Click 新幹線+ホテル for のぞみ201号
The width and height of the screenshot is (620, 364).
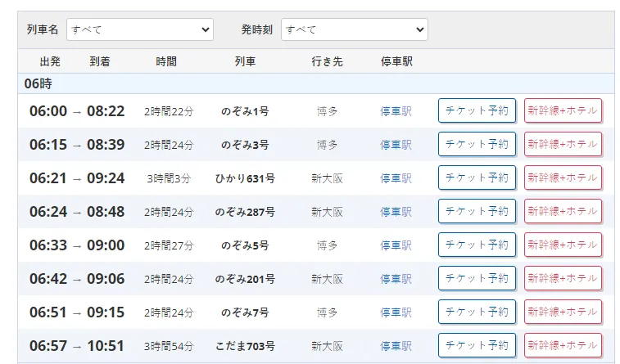click(563, 278)
